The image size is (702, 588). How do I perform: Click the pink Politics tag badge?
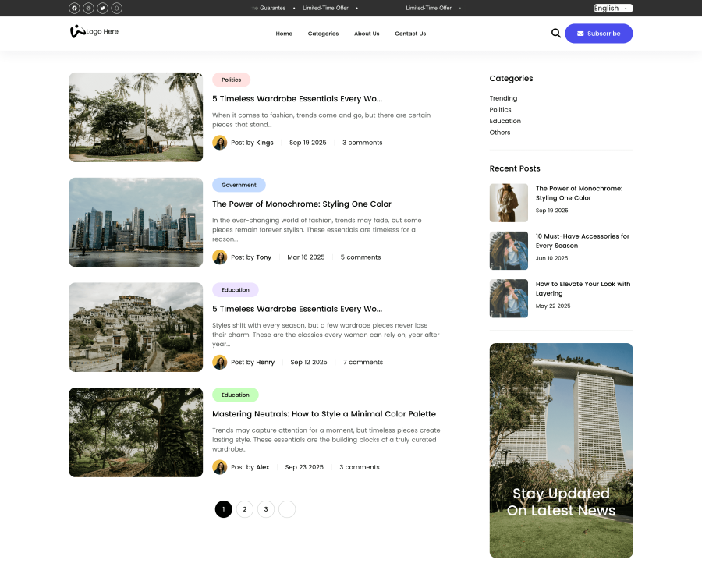click(x=231, y=80)
